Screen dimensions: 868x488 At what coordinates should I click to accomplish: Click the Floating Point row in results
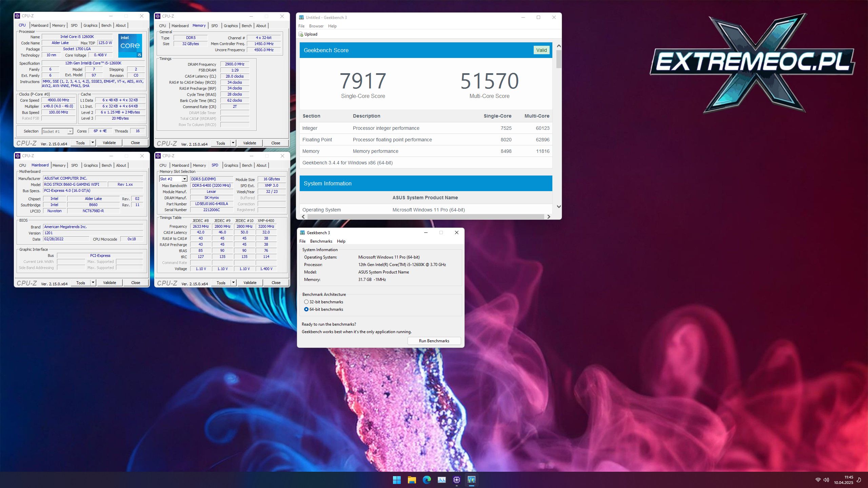click(426, 140)
